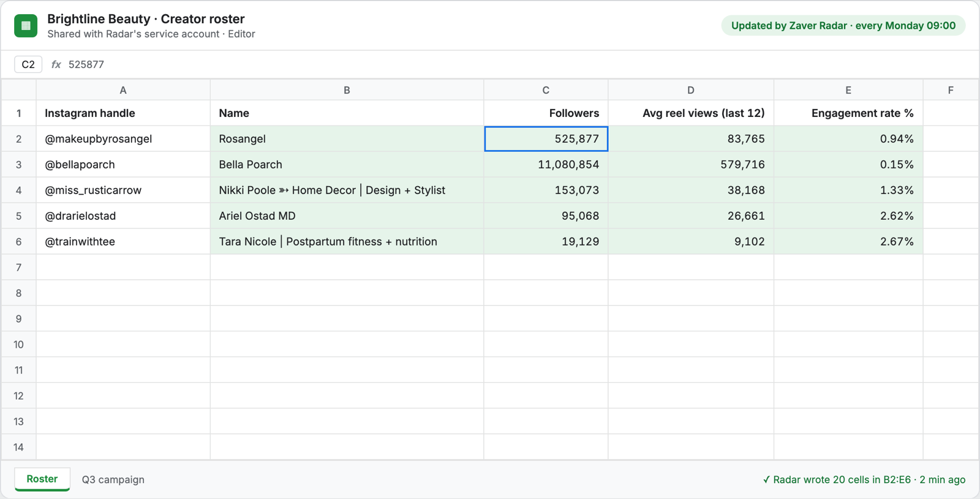Click the Radar wrote 20 cells status

tap(864, 479)
